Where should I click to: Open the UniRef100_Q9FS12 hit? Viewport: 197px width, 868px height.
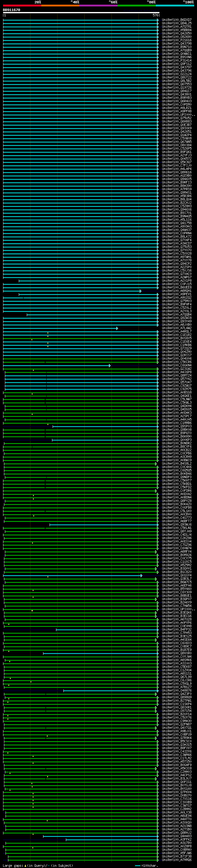[x=177, y=64]
